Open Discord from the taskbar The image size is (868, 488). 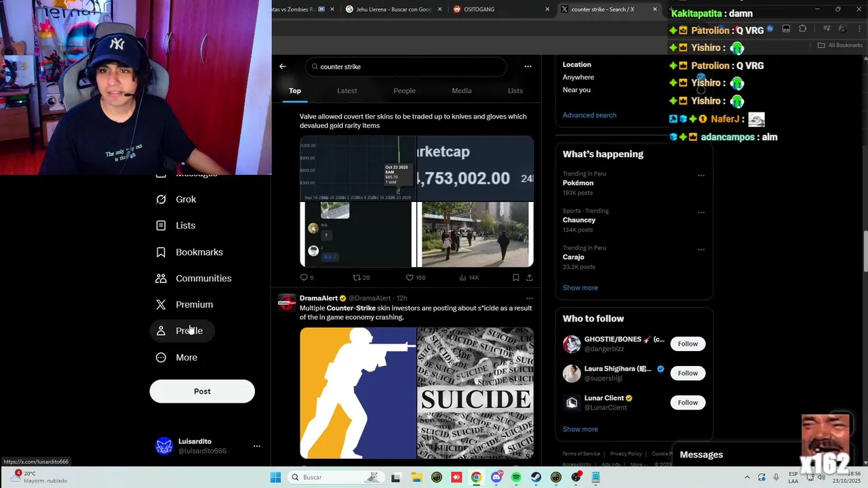pyautogui.click(x=496, y=477)
